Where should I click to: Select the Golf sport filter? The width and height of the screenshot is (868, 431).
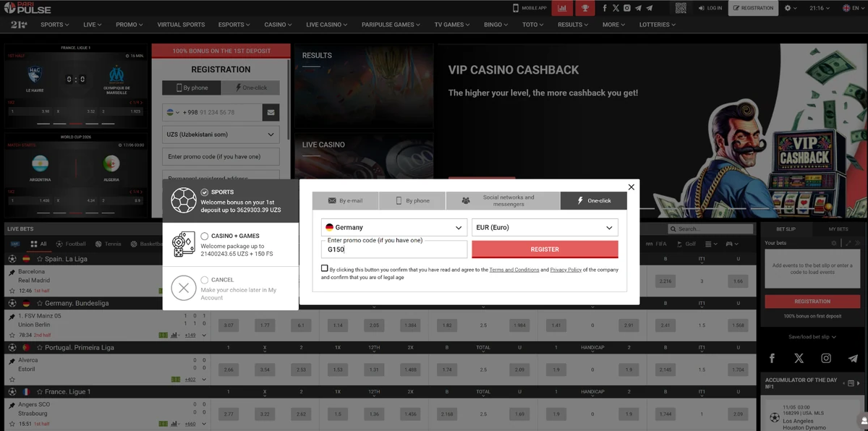[685, 244]
